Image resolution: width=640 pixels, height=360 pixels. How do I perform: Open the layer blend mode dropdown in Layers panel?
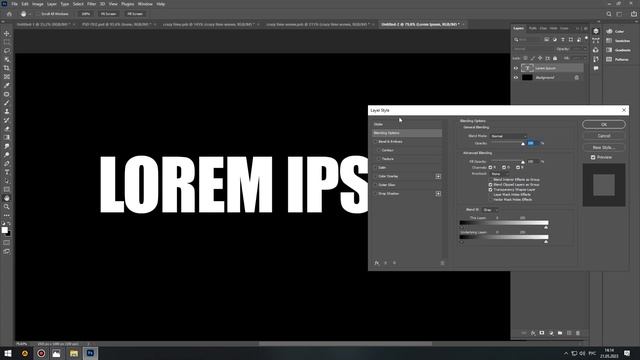pos(533,49)
